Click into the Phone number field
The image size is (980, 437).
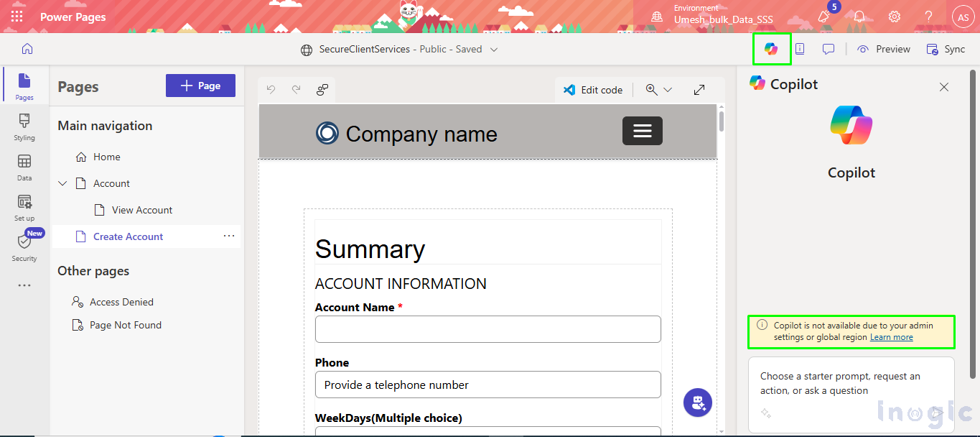click(x=487, y=385)
